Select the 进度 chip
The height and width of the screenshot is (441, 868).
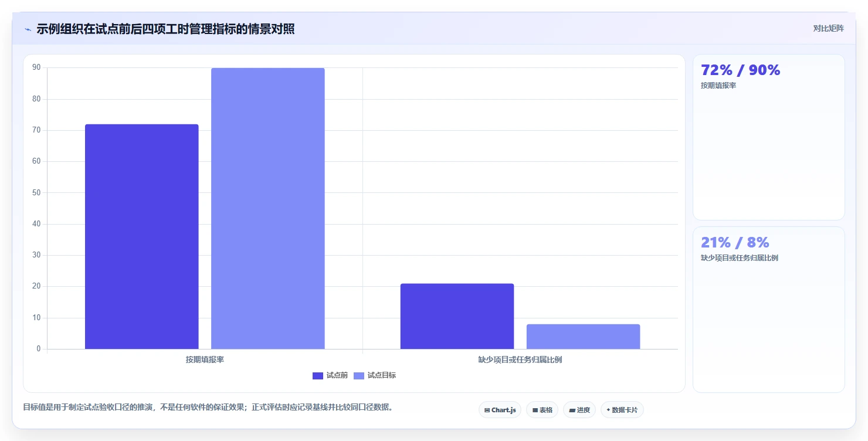point(579,410)
